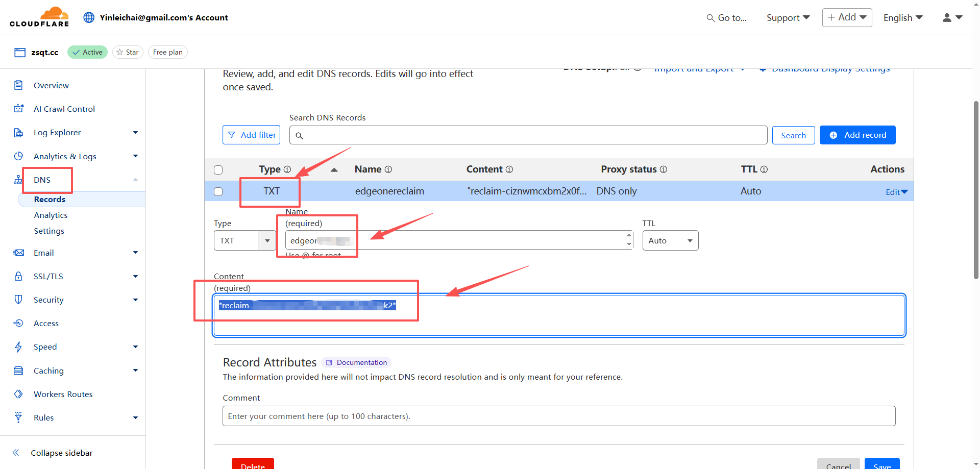
Task: Click the record Name input field
Action: [459, 240]
